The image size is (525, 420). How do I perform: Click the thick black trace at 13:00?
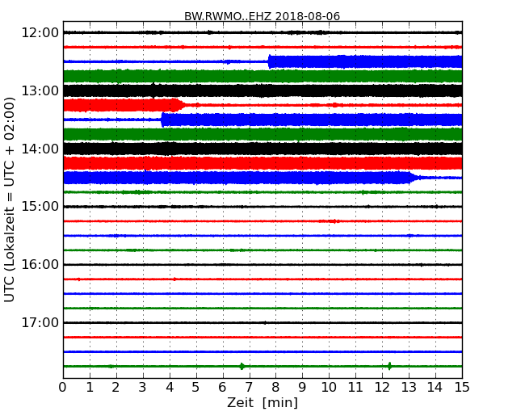(x=262, y=90)
